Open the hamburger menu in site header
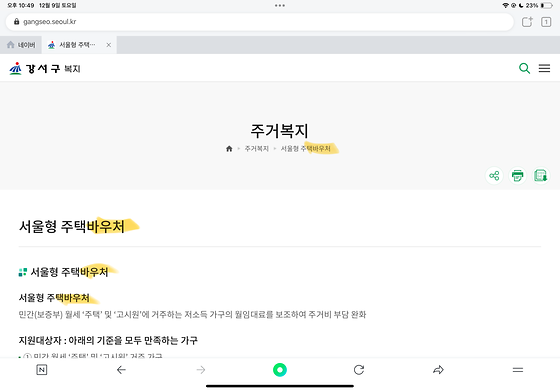The width and height of the screenshot is (560, 391). click(x=544, y=68)
